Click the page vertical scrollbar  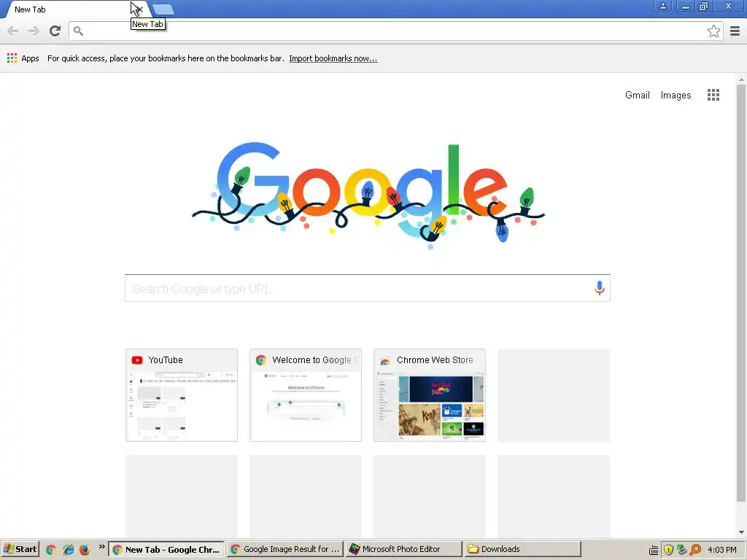[x=741, y=293]
